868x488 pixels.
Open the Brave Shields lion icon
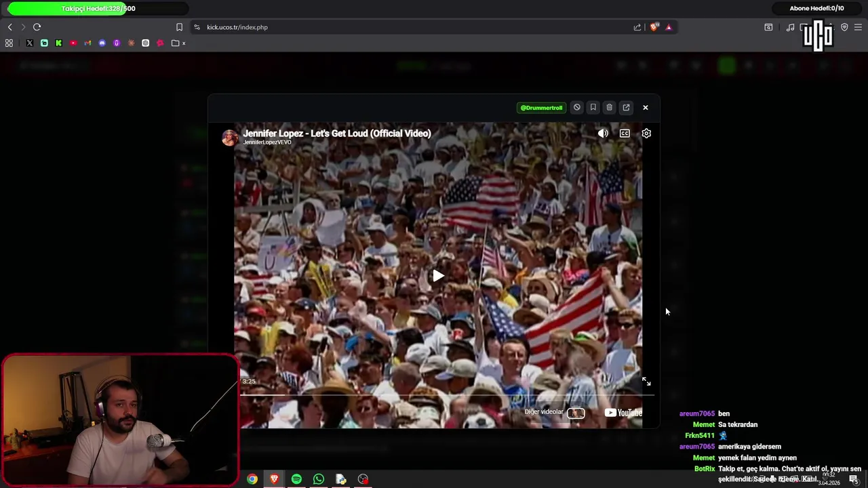pyautogui.click(x=654, y=27)
